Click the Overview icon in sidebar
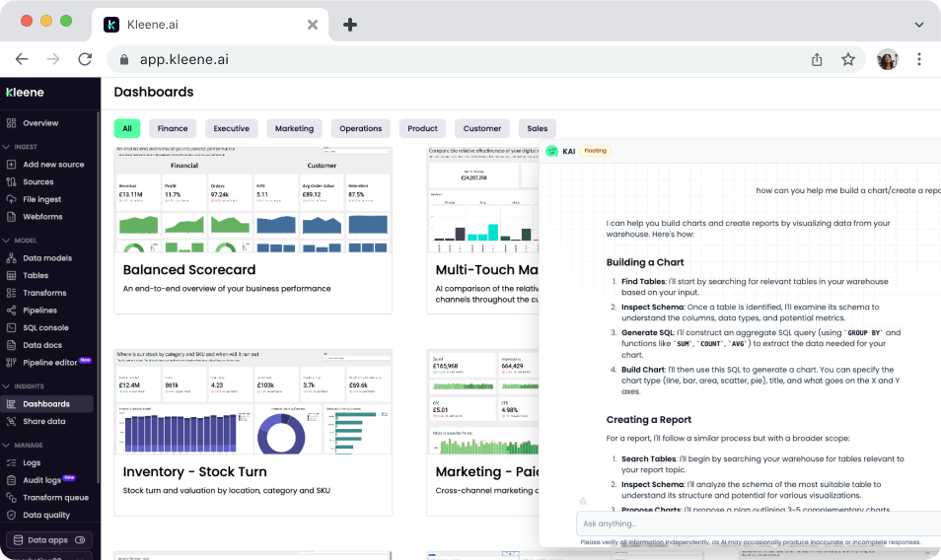Image resolution: width=941 pixels, height=560 pixels. [11, 123]
